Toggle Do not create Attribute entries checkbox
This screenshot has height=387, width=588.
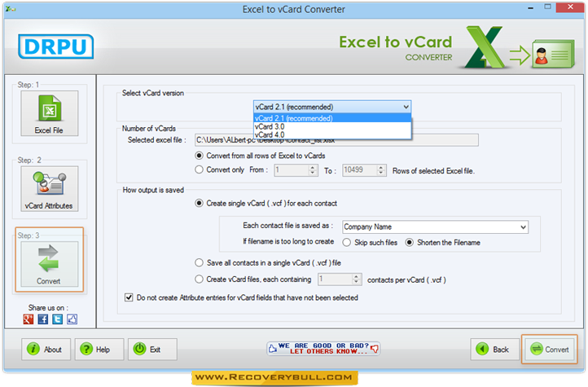coord(129,297)
